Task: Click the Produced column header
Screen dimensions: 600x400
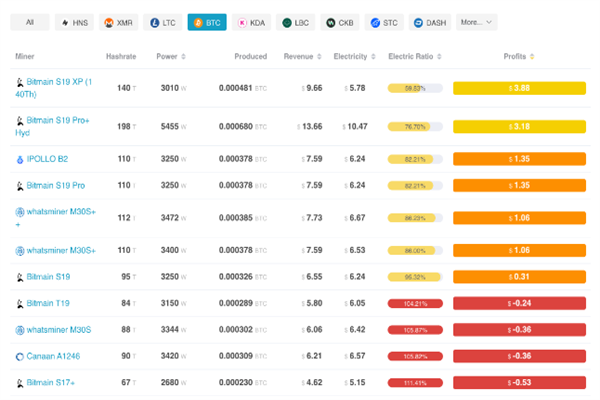Action: (251, 57)
